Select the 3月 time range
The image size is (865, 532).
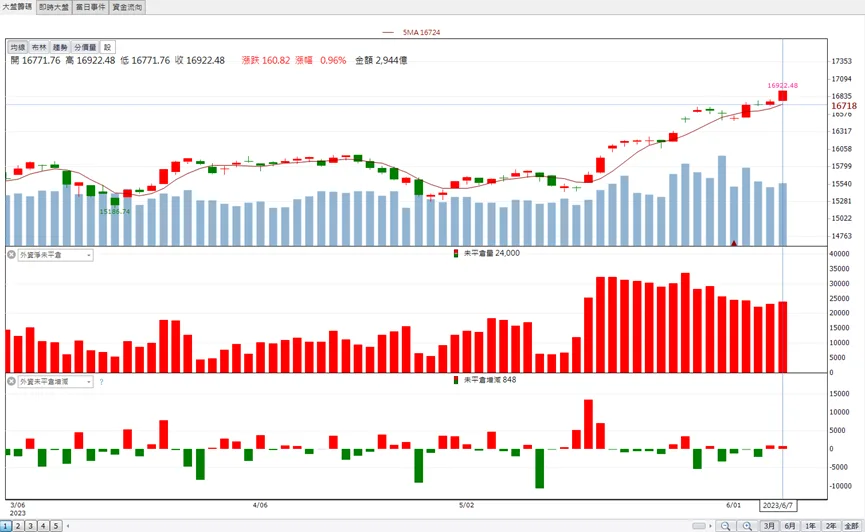coord(769,526)
